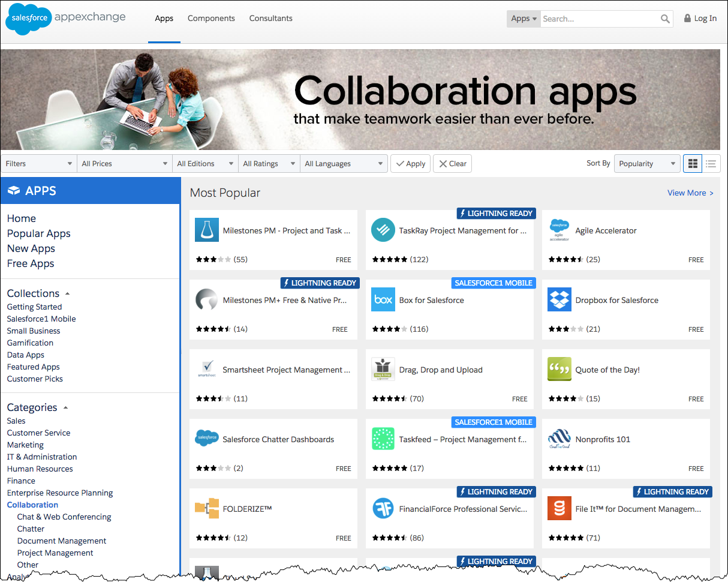
Task: Select the Collaboration category
Action: (32, 505)
